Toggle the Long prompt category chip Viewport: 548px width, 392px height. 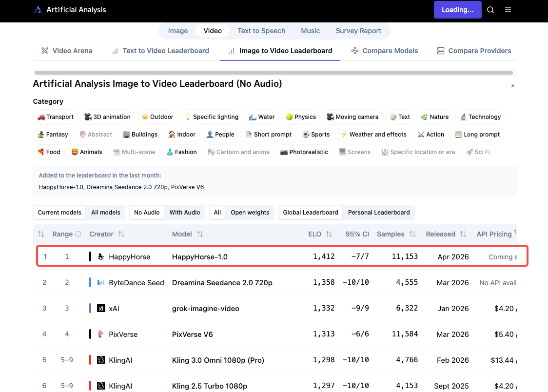point(477,135)
